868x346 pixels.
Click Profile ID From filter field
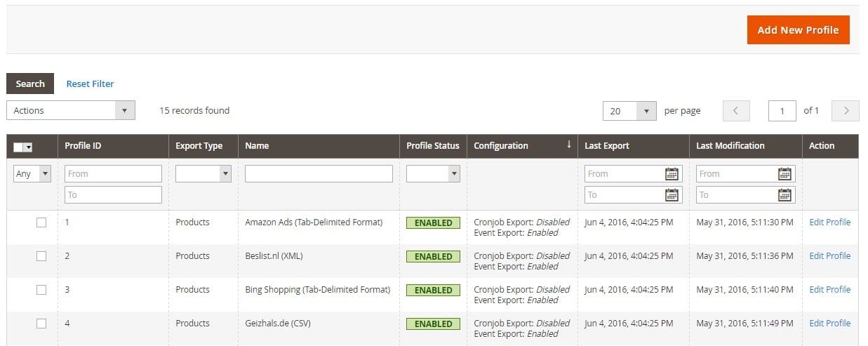click(113, 173)
